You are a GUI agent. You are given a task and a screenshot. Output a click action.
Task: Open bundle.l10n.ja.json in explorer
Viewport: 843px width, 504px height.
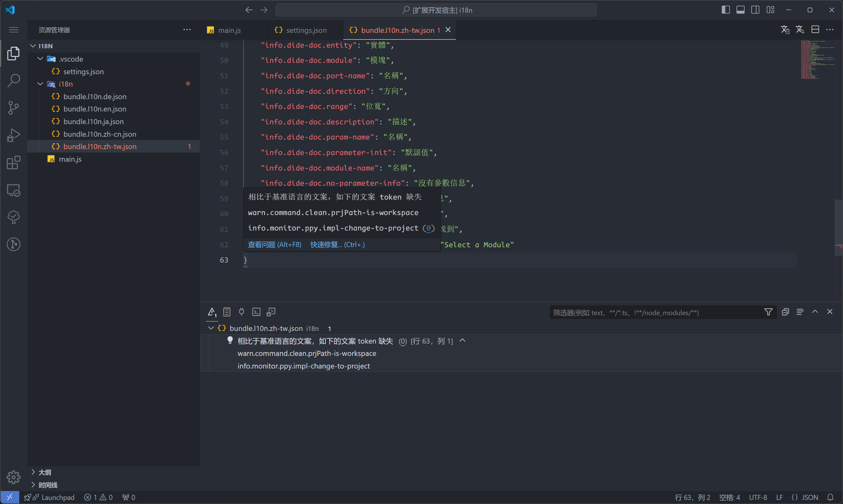(114, 122)
